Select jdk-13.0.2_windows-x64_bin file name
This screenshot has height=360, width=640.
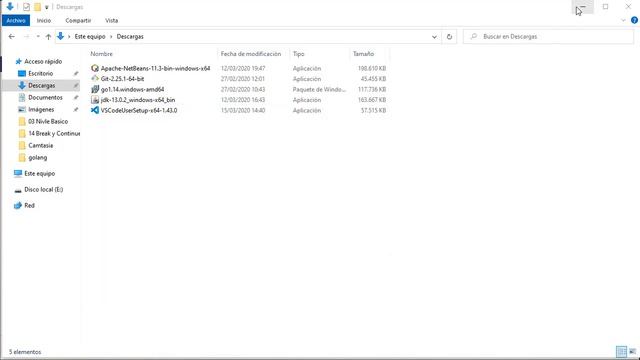pos(138,100)
